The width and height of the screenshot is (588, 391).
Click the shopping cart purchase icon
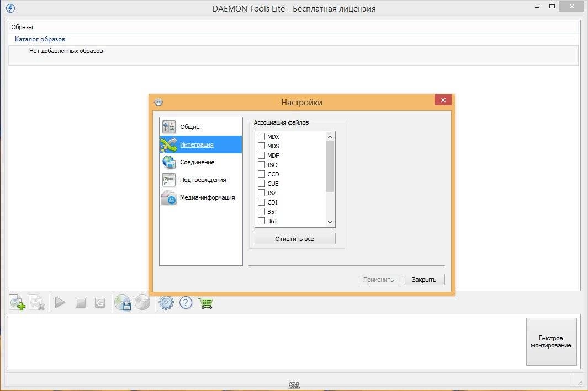205,303
